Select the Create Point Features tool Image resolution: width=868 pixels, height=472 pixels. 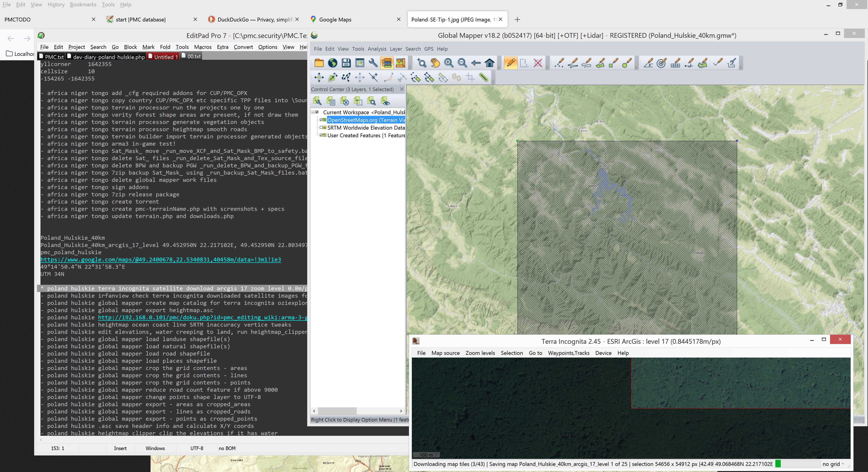tap(559, 63)
